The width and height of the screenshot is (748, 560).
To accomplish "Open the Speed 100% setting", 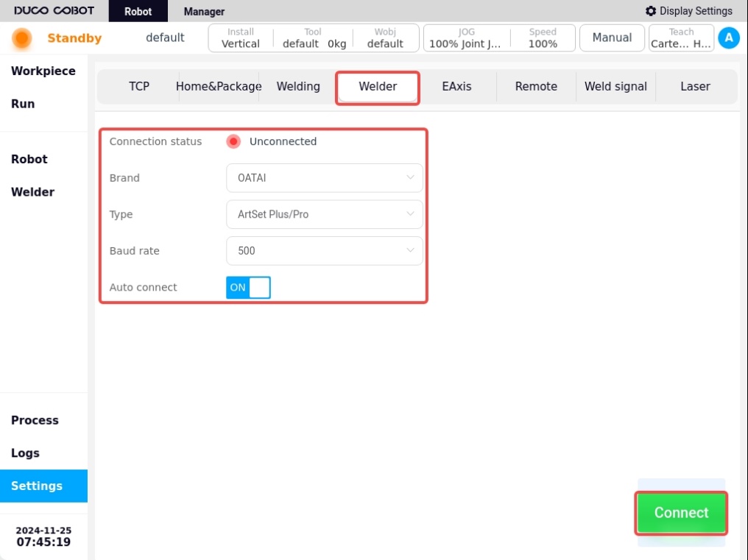I will tap(543, 38).
